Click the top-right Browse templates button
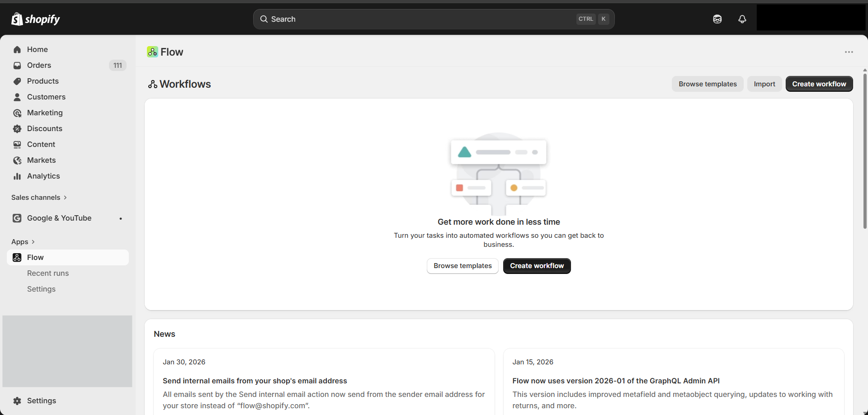This screenshot has width=868, height=415. 708,84
